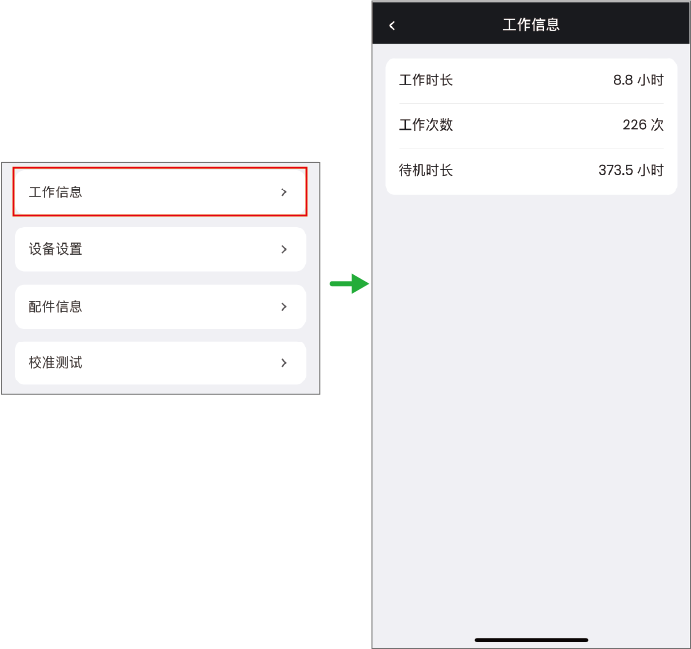
Task: Select the 373.5 小时 value
Action: (x=631, y=170)
